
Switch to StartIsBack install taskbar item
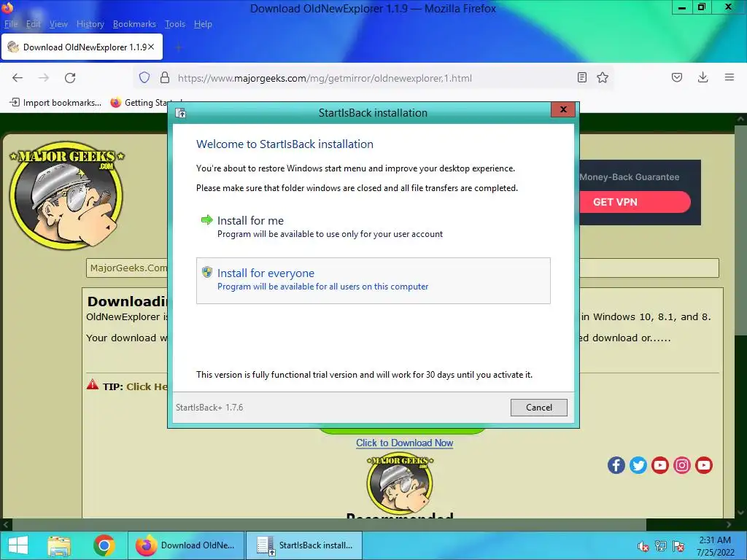coord(304,545)
